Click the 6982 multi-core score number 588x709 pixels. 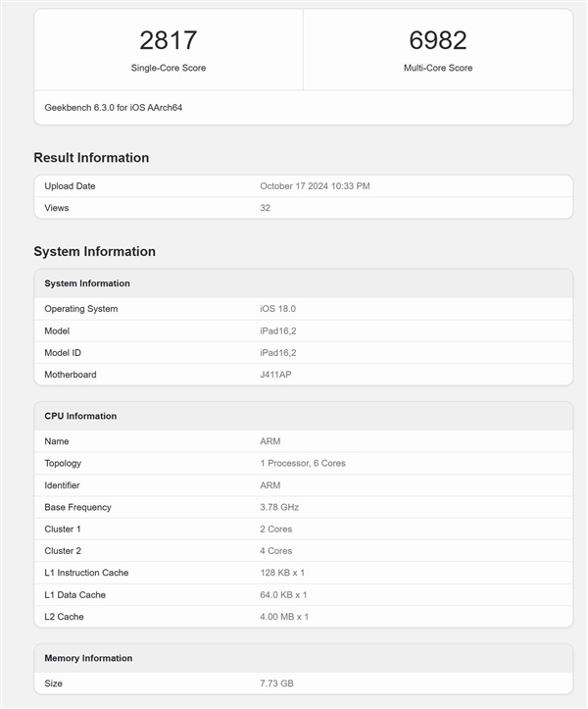(437, 40)
